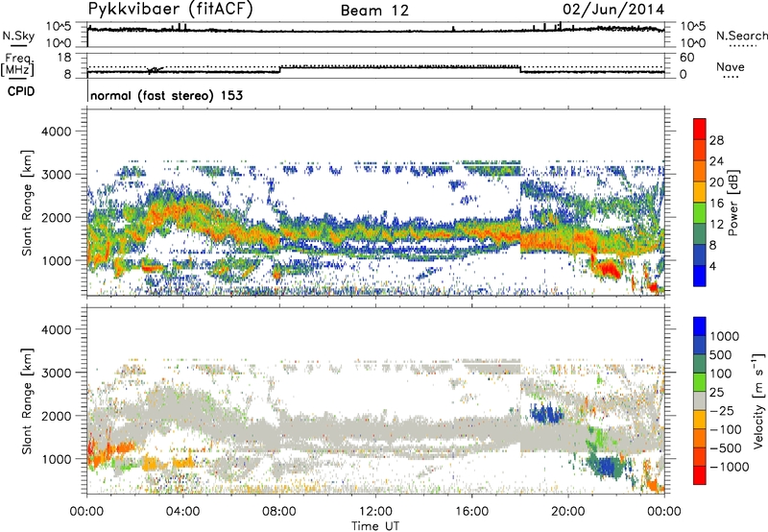Viewport: 768px width, 532px height.
Task: Click the date '02/Jun/2014'
Action: (613, 10)
